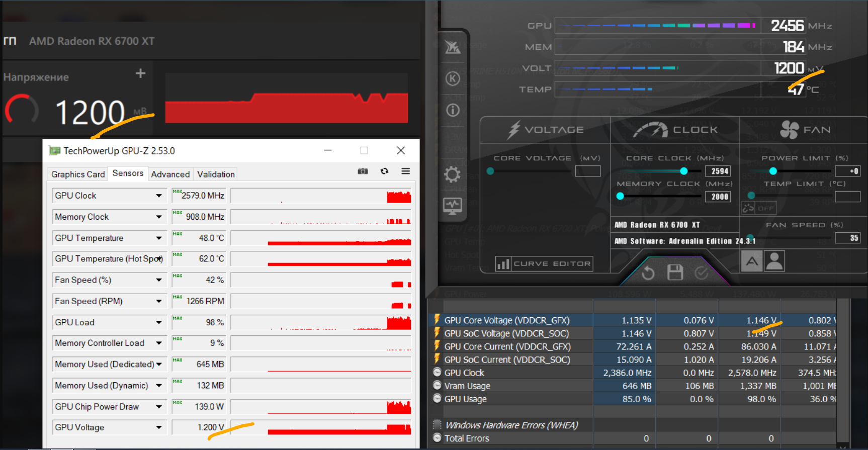Click the Afterburner reset arrow icon
The height and width of the screenshot is (450, 868).
(648, 273)
